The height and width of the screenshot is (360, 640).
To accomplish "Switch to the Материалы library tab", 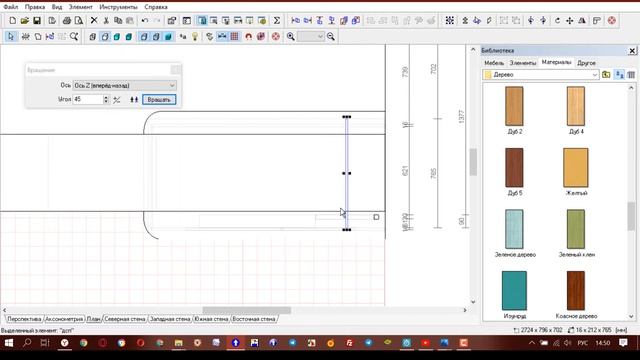I will (x=556, y=62).
